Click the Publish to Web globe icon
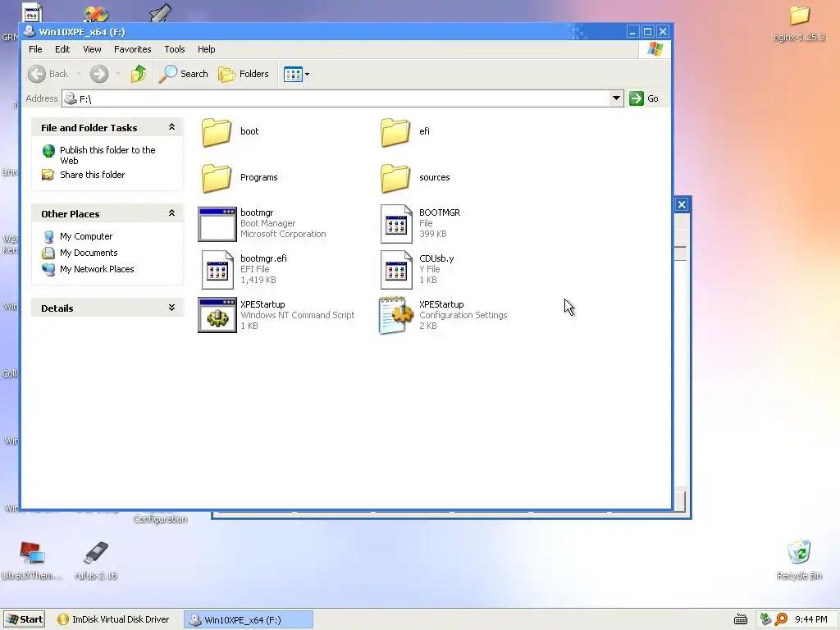Screen dimensions: 840x630 click(x=48, y=151)
